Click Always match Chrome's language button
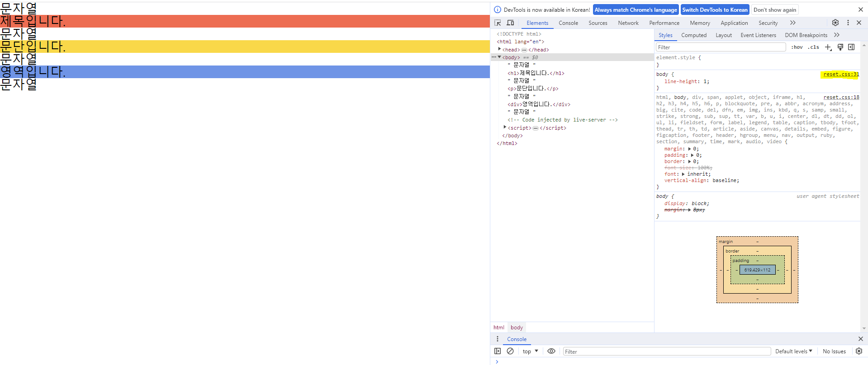 pos(636,9)
